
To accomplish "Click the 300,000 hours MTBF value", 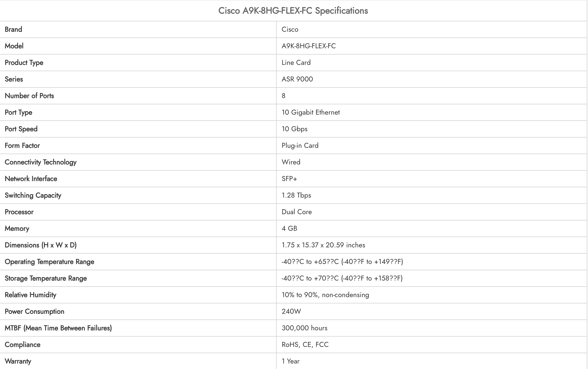I will pyautogui.click(x=305, y=328).
